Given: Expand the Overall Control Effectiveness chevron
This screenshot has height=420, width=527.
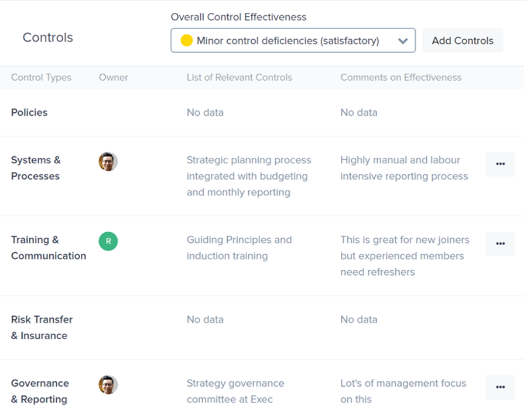Looking at the screenshot, I should 402,41.
